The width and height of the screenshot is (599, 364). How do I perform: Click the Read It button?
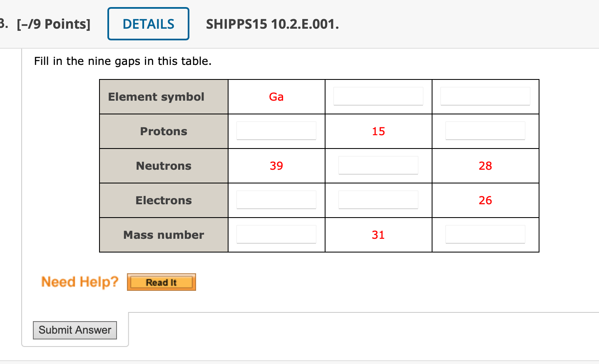click(x=161, y=282)
